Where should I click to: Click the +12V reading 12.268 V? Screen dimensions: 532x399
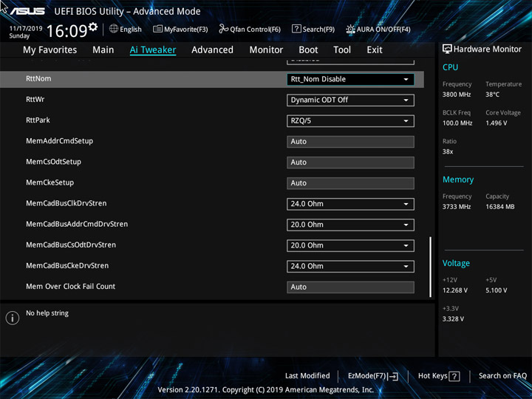point(455,290)
